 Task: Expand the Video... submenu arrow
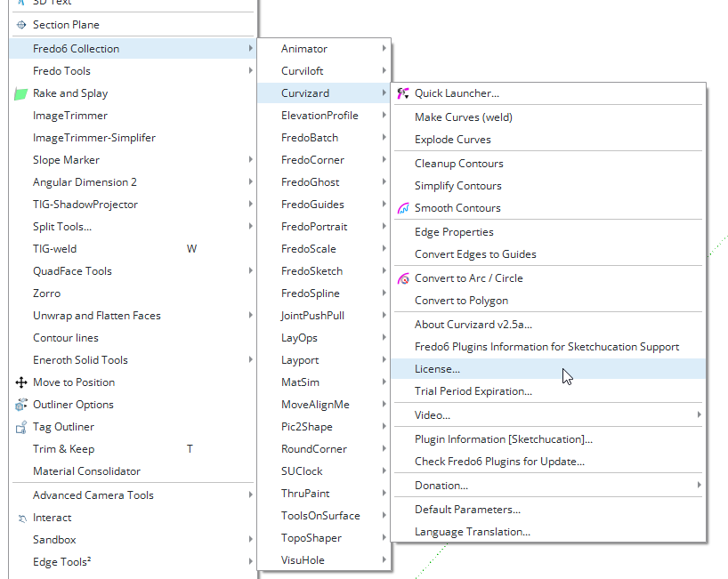point(699,414)
